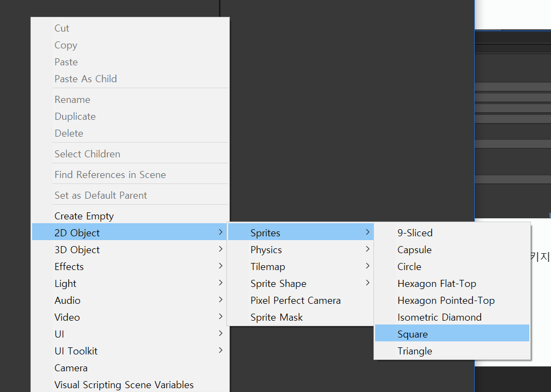Screen dimensions: 551x392
Task: Expand the Effects submenu
Action: 69,266
